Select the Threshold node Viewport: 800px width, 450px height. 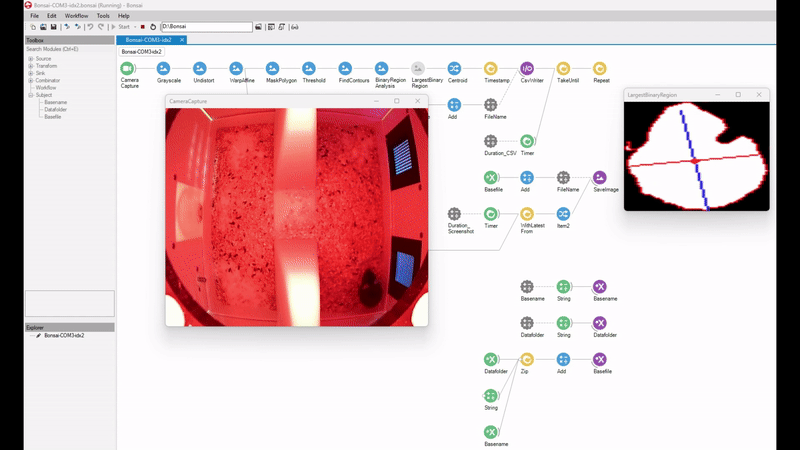pyautogui.click(x=309, y=68)
